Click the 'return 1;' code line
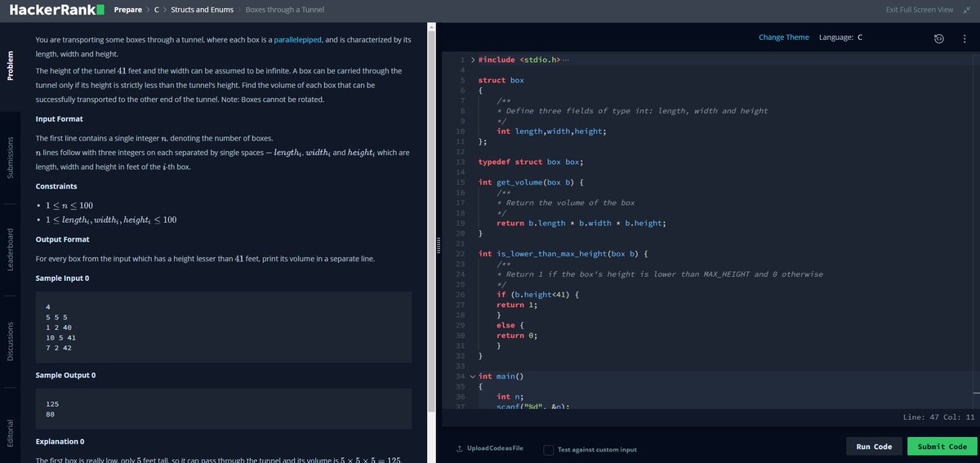This screenshot has width=980, height=463. click(517, 305)
